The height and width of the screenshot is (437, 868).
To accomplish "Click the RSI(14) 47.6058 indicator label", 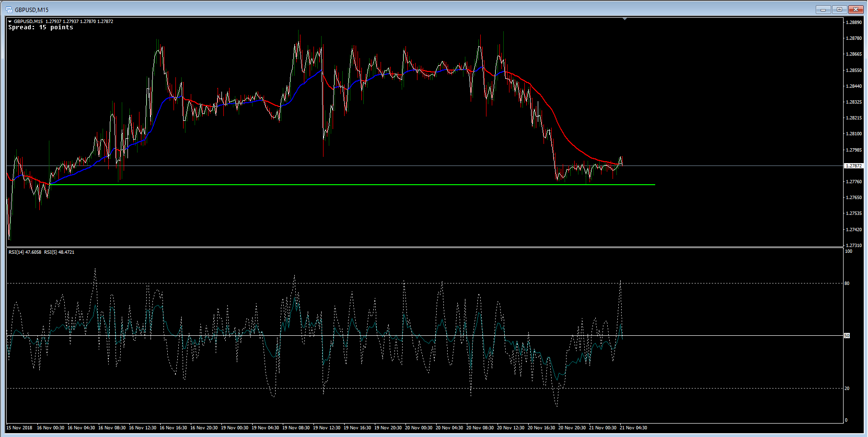I will (25, 252).
